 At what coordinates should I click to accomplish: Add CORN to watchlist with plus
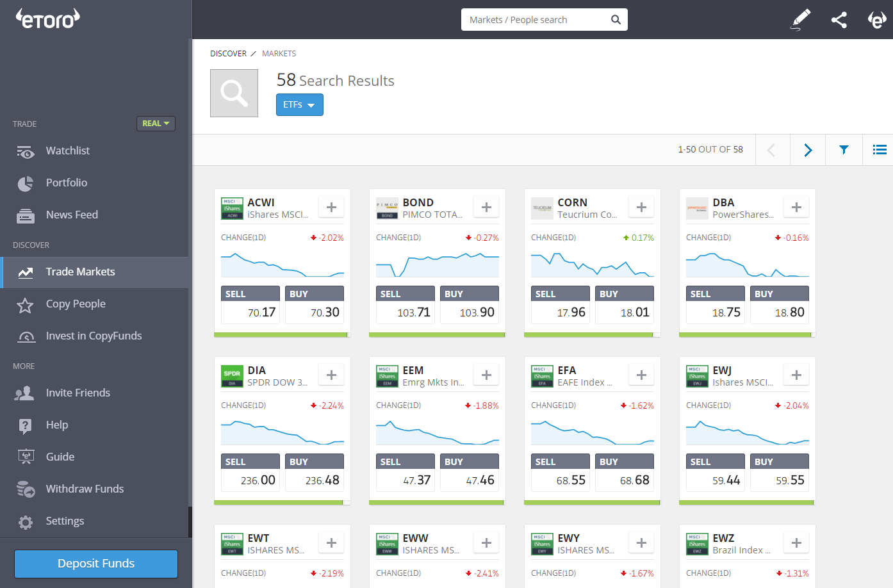[x=642, y=207]
